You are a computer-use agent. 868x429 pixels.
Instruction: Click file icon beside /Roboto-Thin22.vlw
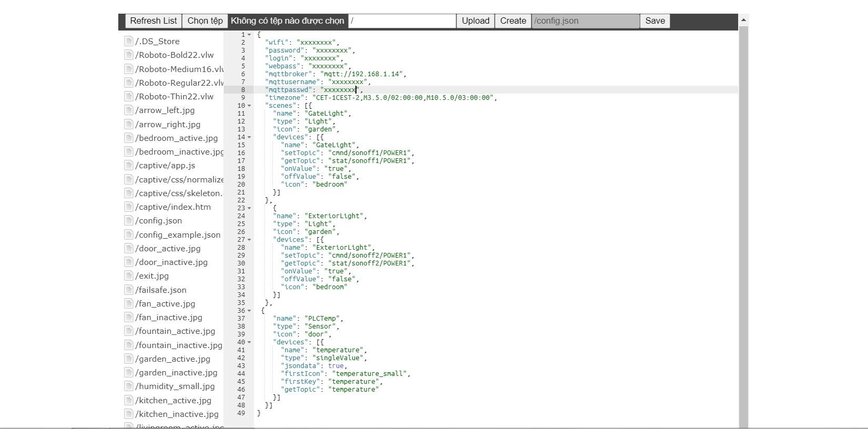tap(129, 96)
